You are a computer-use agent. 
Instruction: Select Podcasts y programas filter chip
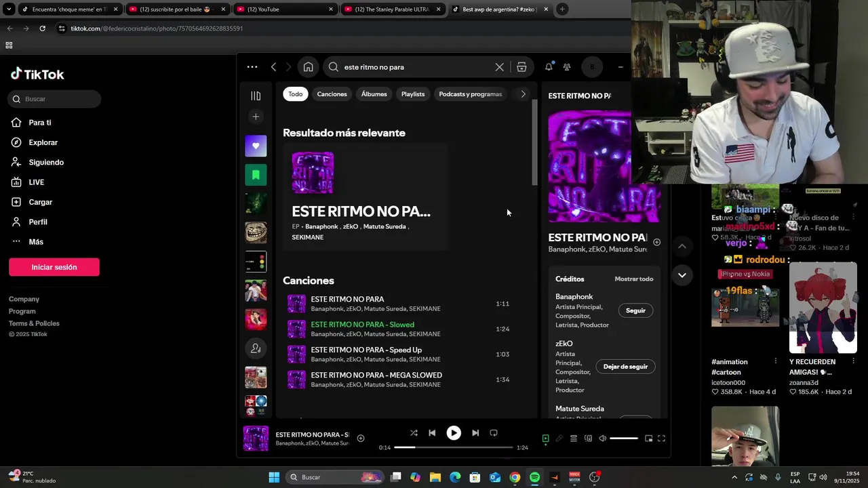[471, 94]
